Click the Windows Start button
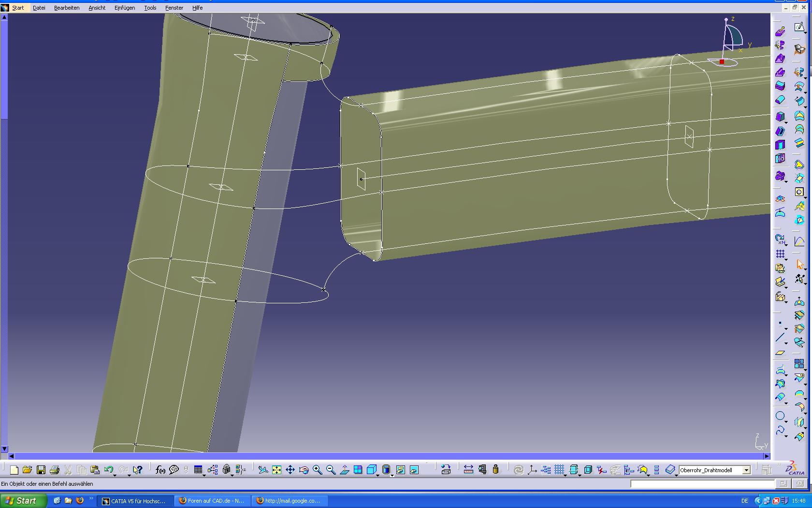Screen dimensions: 812x508 pyautogui.click(x=24, y=501)
